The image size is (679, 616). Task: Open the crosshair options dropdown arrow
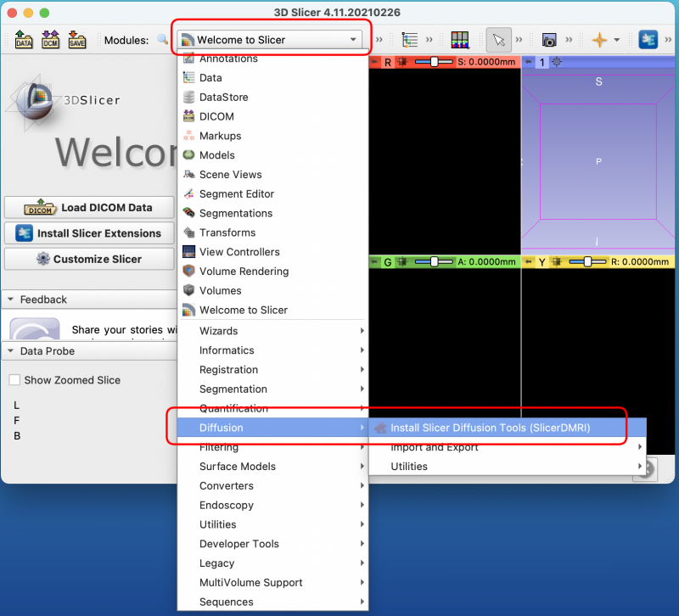[x=617, y=40]
